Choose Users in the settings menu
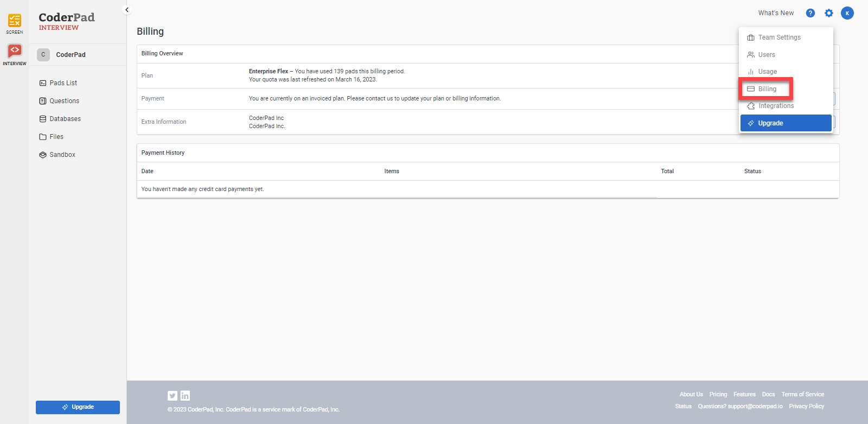Image resolution: width=868 pixels, height=424 pixels. [766, 55]
